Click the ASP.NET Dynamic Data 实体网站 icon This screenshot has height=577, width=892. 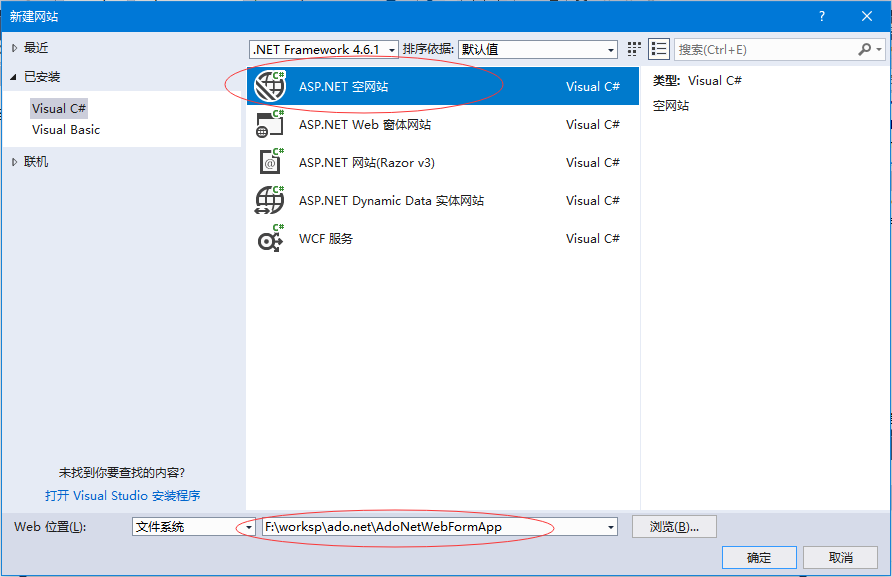(270, 200)
